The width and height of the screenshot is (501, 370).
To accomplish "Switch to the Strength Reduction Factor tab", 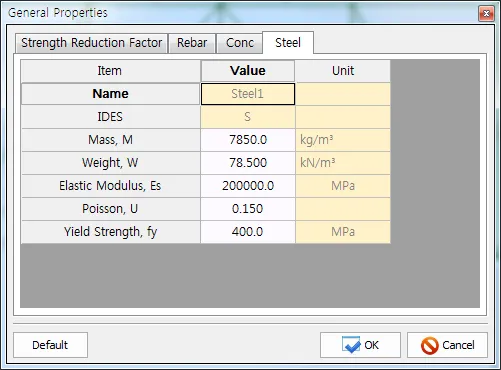I will (91, 43).
